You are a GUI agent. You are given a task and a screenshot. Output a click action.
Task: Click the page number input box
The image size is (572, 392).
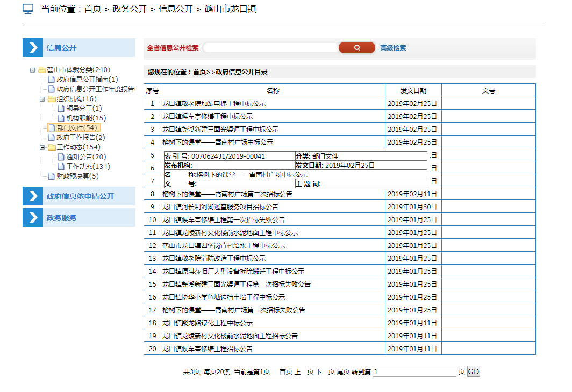(414, 372)
